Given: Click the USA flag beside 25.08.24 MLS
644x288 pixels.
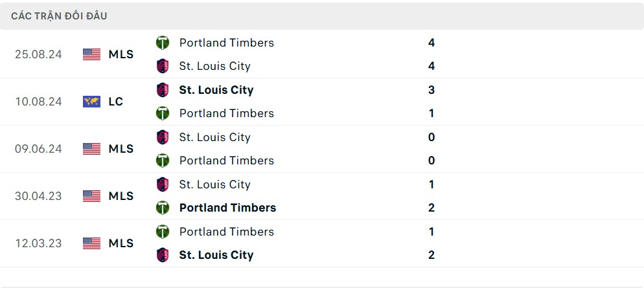Looking at the screenshot, I should (91, 54).
